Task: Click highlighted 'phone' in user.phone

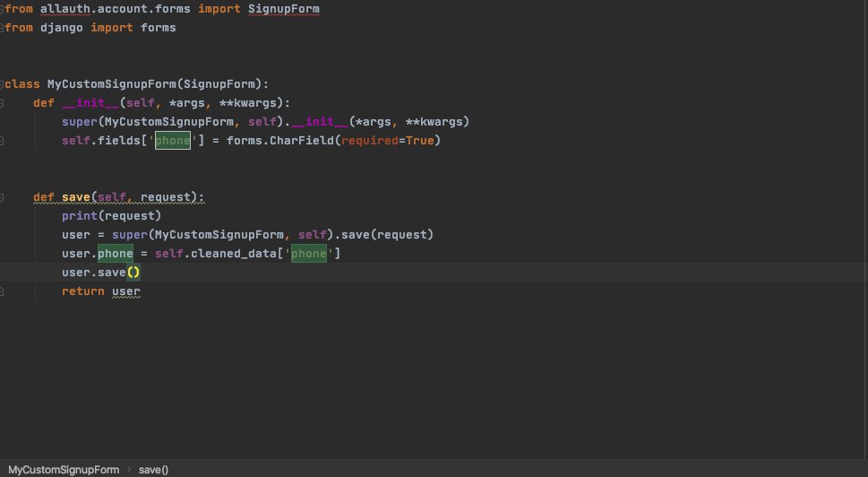Action: coord(116,254)
